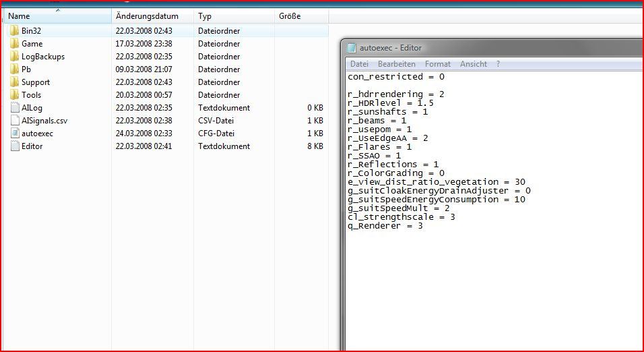Select the LogBackups folder name
This screenshot has height=352, width=644.
pyautogui.click(x=43, y=57)
